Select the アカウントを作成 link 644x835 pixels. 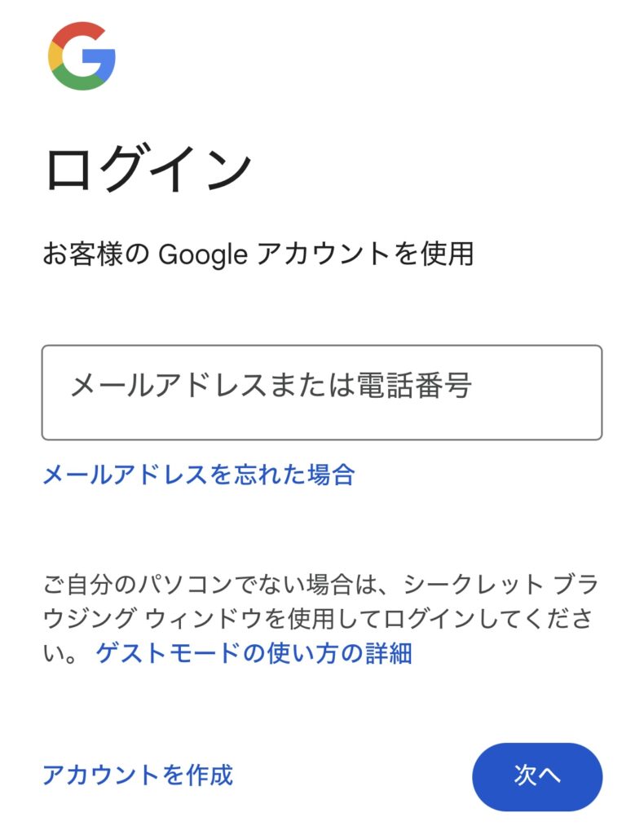pos(138,775)
